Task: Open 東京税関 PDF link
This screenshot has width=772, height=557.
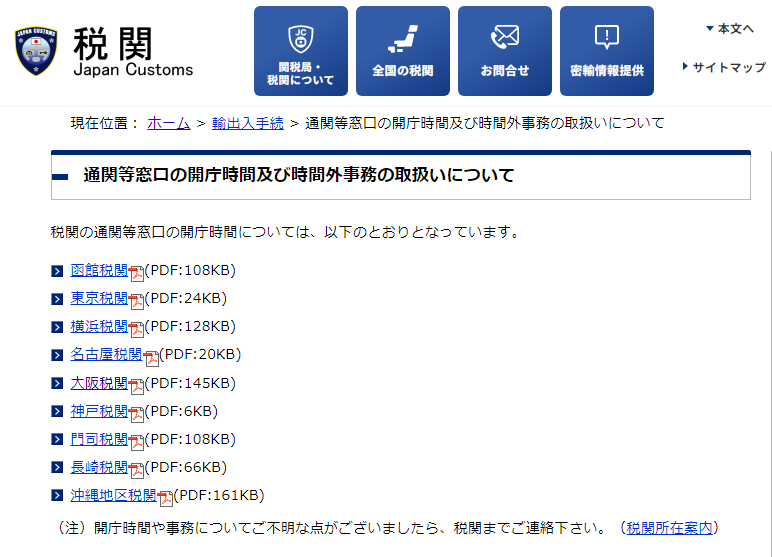Action: tap(99, 298)
